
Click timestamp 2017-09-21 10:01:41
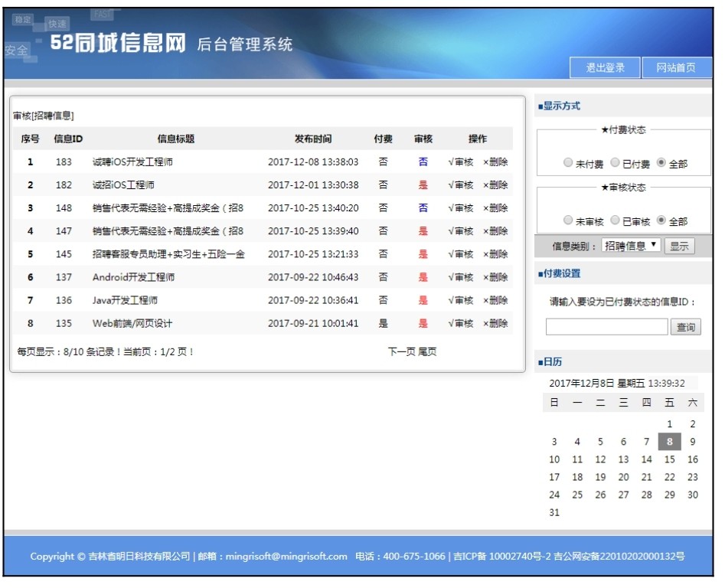click(313, 324)
